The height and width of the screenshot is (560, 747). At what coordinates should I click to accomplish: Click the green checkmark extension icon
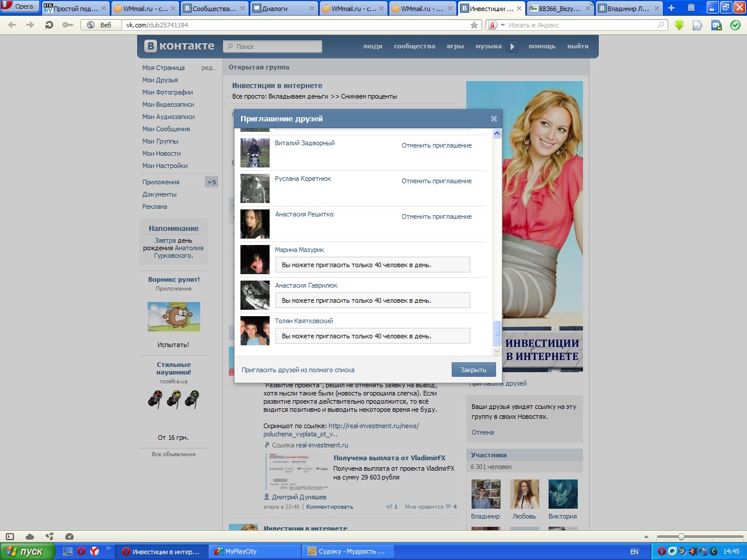point(735,25)
